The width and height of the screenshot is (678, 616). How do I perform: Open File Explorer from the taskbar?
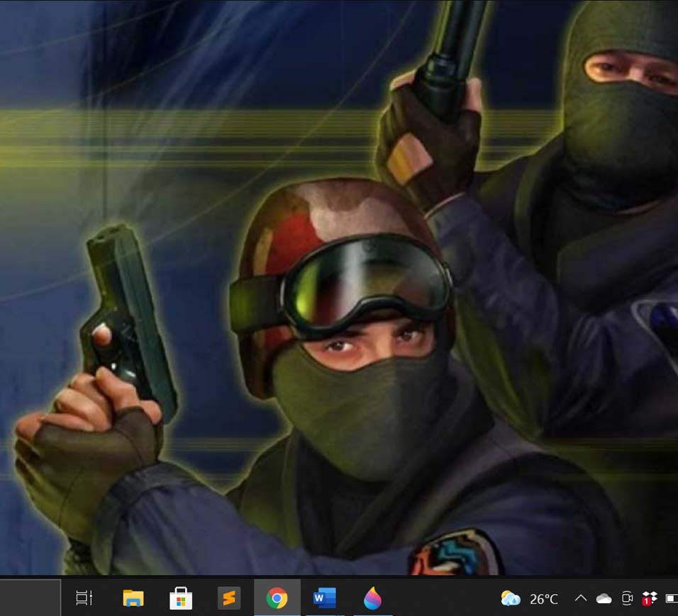[x=133, y=598]
